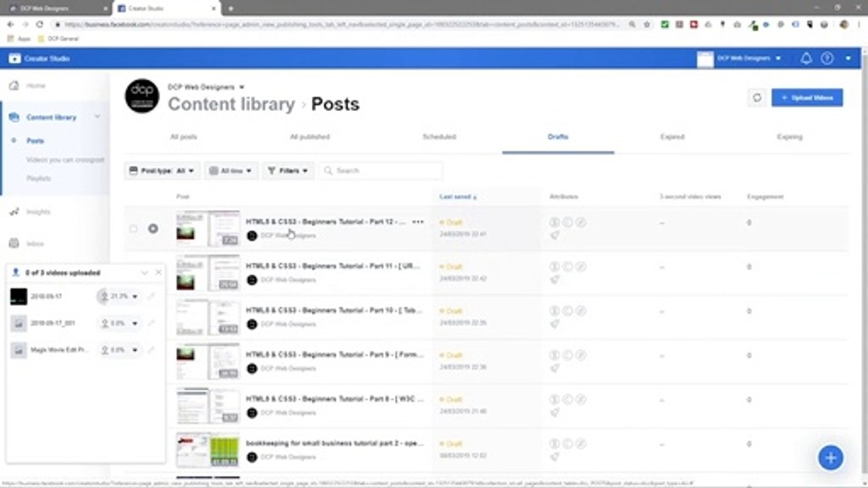Switch to the Scheduled tab
Image resolution: width=868 pixels, height=488 pixels.
point(439,137)
